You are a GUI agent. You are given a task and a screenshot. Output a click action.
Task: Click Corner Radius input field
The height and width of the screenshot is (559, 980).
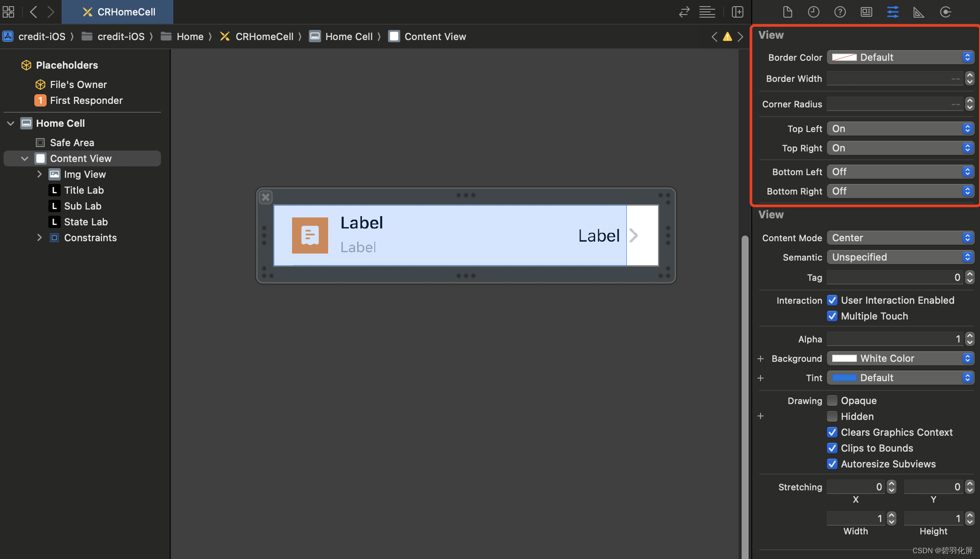click(896, 104)
